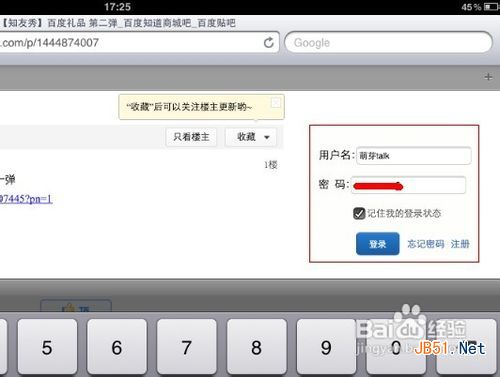The image size is (500, 377).
Task: Tap the 9 key on the keyboard
Action: (x=326, y=347)
